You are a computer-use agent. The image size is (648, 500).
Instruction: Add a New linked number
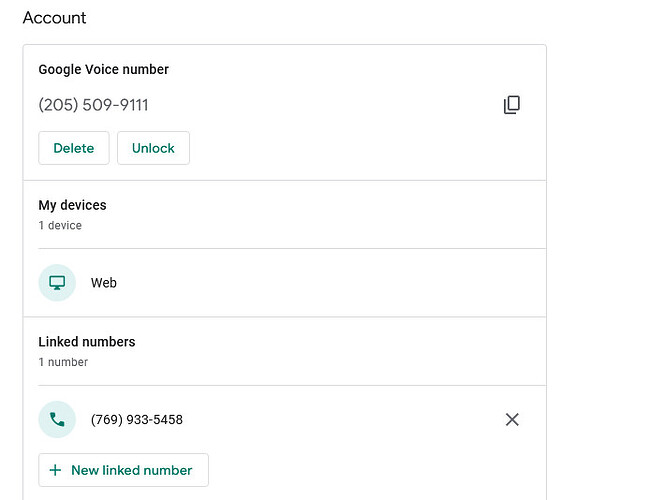coord(124,470)
